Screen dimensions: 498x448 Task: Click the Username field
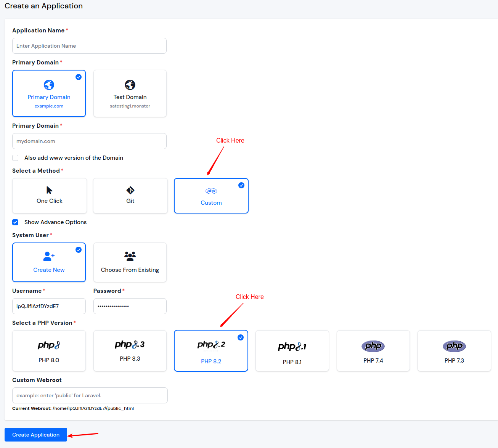[49, 306]
